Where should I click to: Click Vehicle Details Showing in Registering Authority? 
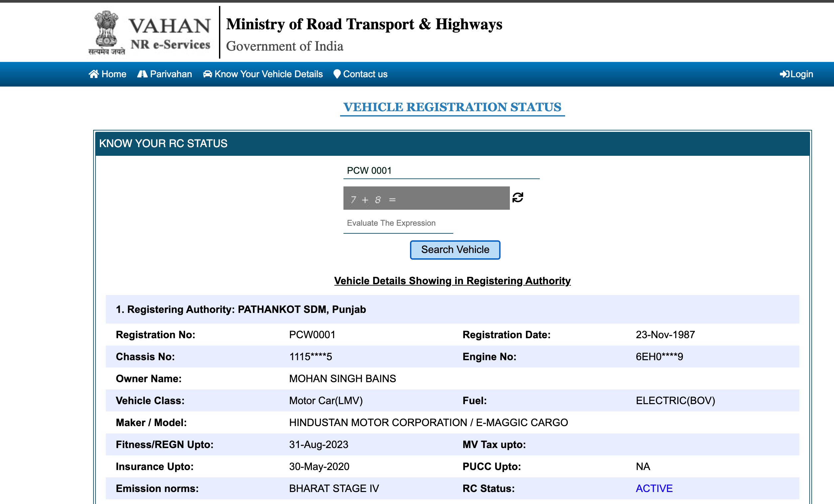[x=452, y=281]
